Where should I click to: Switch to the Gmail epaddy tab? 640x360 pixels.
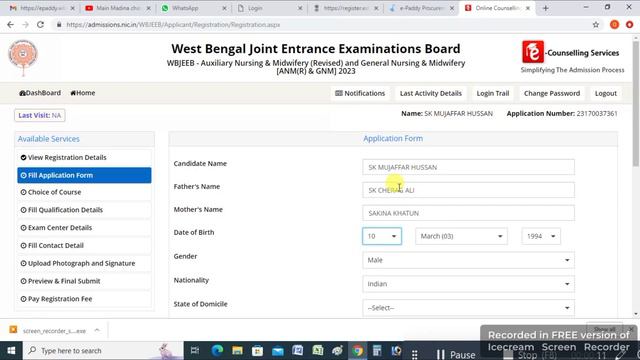pyautogui.click(x=41, y=8)
